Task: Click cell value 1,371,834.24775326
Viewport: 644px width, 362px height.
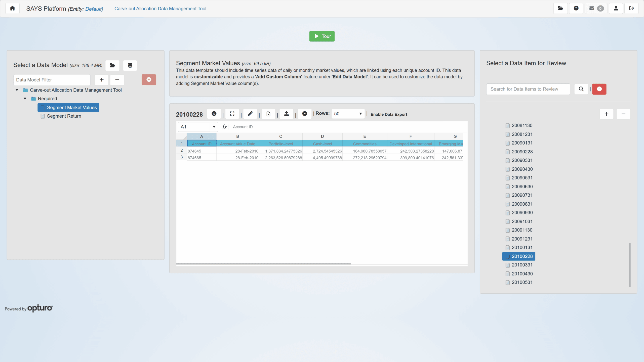Action: [x=281, y=151]
